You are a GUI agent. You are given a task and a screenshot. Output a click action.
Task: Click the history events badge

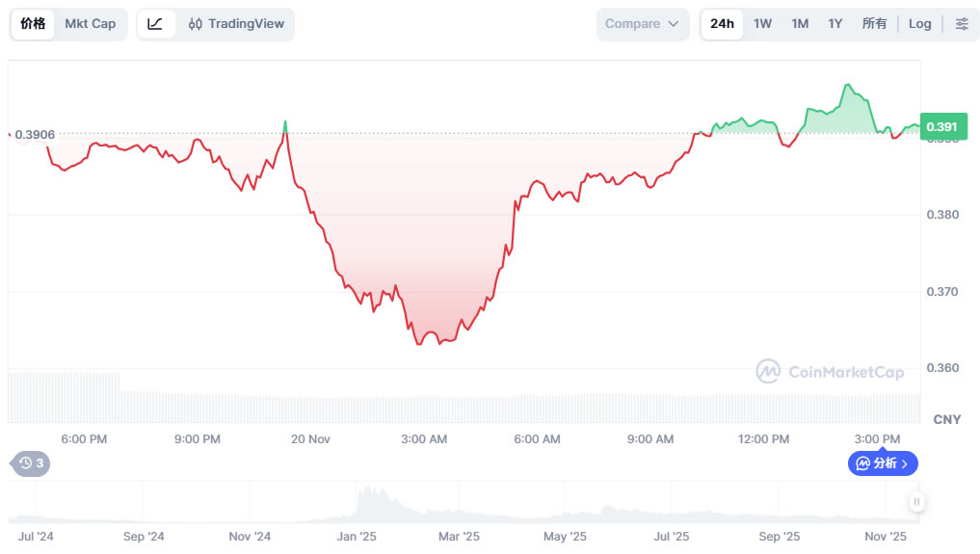pyautogui.click(x=31, y=463)
